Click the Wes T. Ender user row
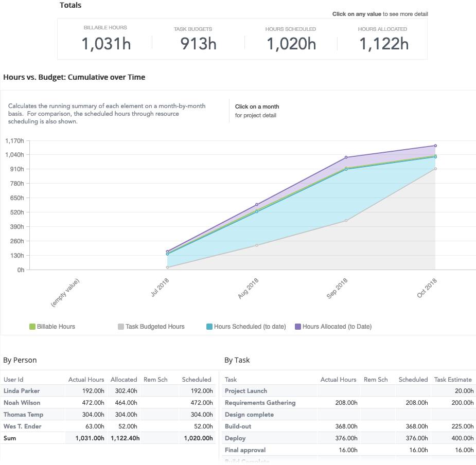This screenshot has height=465, width=476. click(x=22, y=426)
